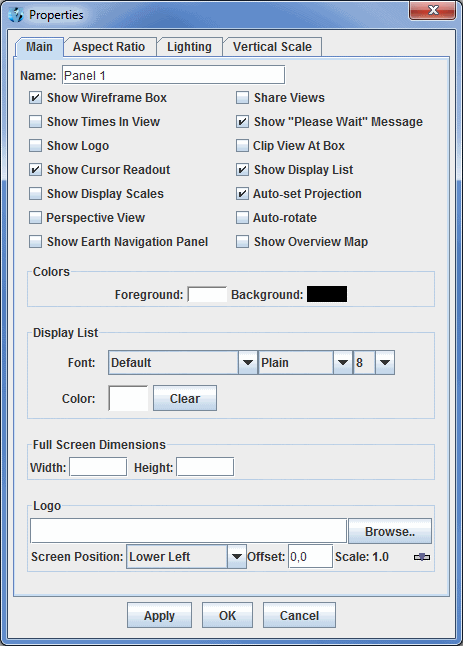Viewport: 463px width, 646px height.
Task: Click the Logo file path field
Action: [189, 531]
